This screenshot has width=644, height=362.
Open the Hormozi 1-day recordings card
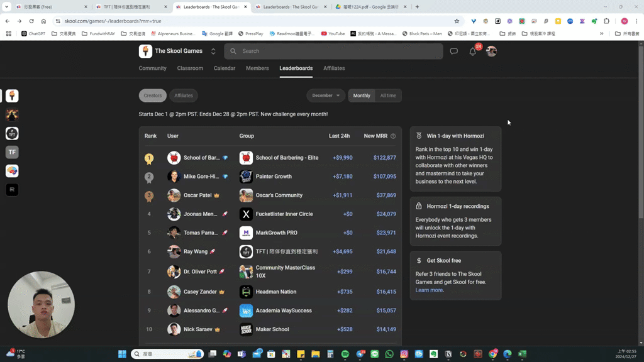(x=455, y=221)
